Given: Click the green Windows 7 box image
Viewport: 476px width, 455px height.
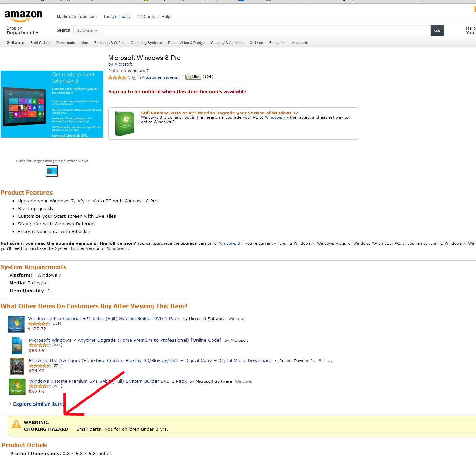Looking at the screenshot, I should [125, 123].
